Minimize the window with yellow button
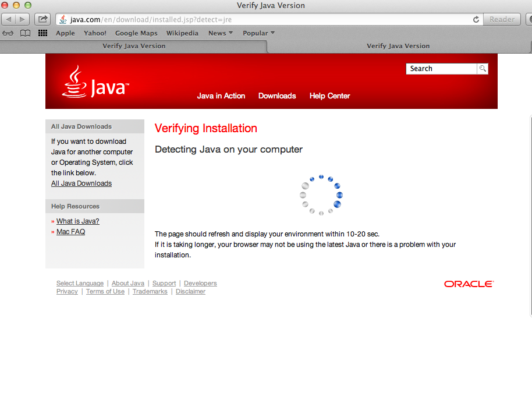532x417 pixels. [16, 5]
